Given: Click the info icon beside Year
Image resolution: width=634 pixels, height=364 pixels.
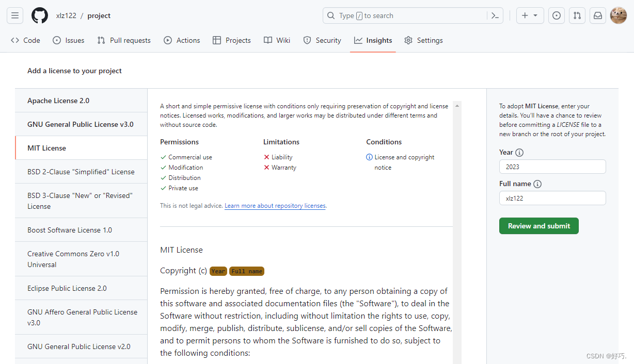Looking at the screenshot, I should click(x=519, y=153).
